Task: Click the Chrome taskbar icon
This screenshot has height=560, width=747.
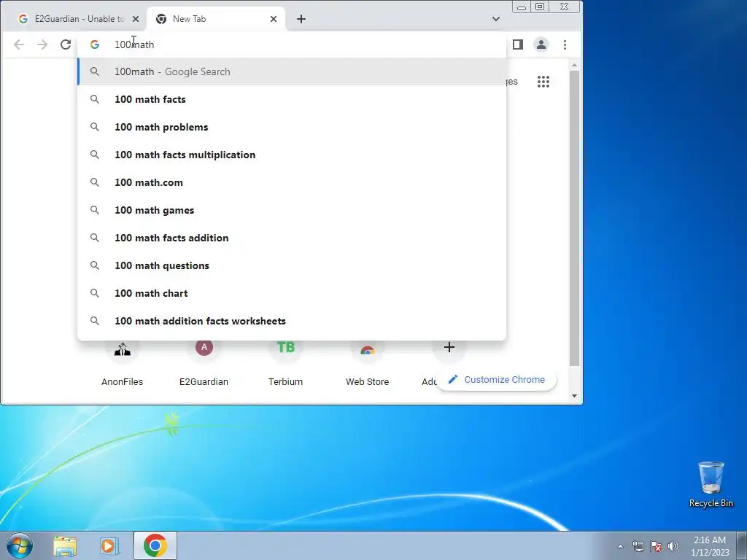Action: [x=155, y=545]
